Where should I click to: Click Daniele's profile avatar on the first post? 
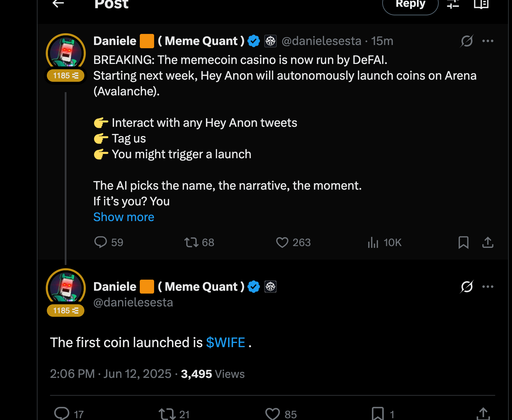tap(66, 52)
